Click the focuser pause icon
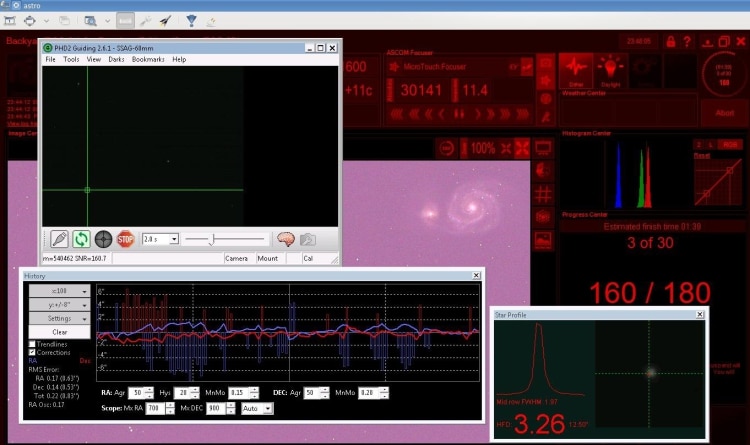Viewport: 750px width, 445px height. (x=459, y=114)
